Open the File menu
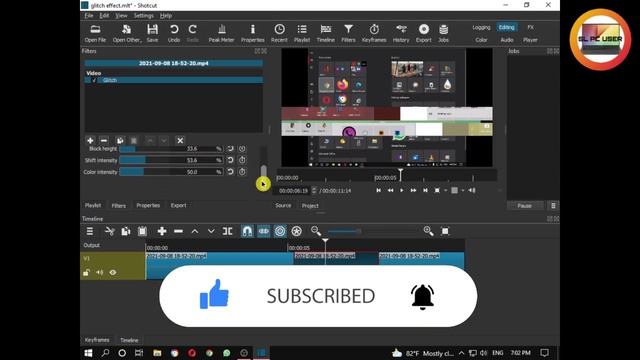 (89, 16)
